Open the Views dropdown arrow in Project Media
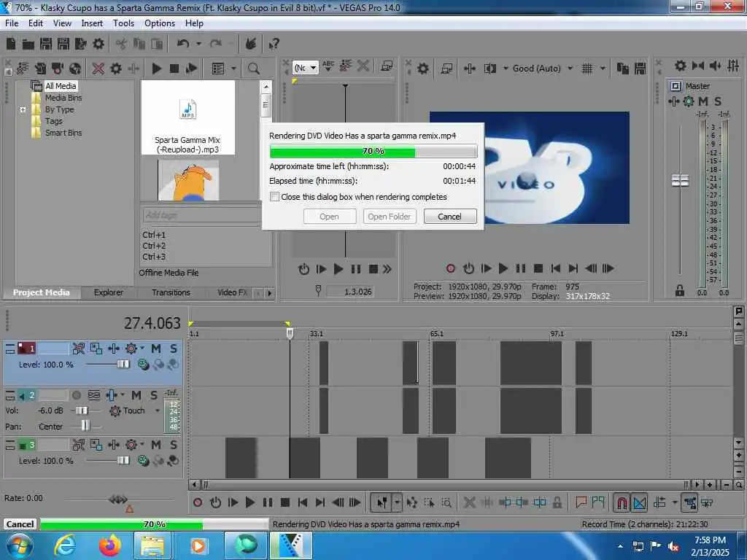The width and height of the screenshot is (747, 560). tap(233, 69)
